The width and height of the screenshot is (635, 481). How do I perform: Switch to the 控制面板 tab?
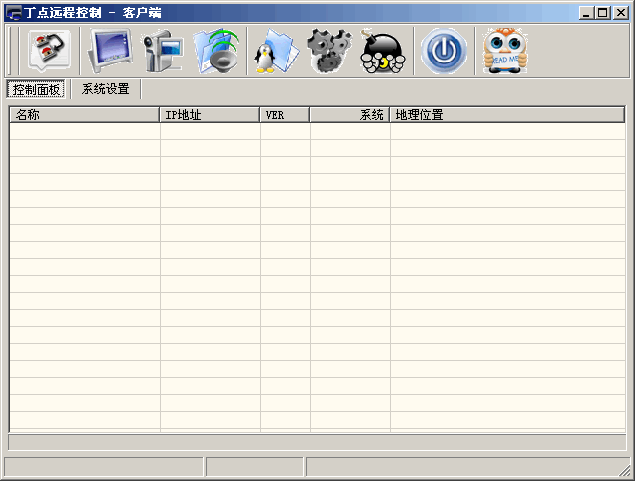36,89
